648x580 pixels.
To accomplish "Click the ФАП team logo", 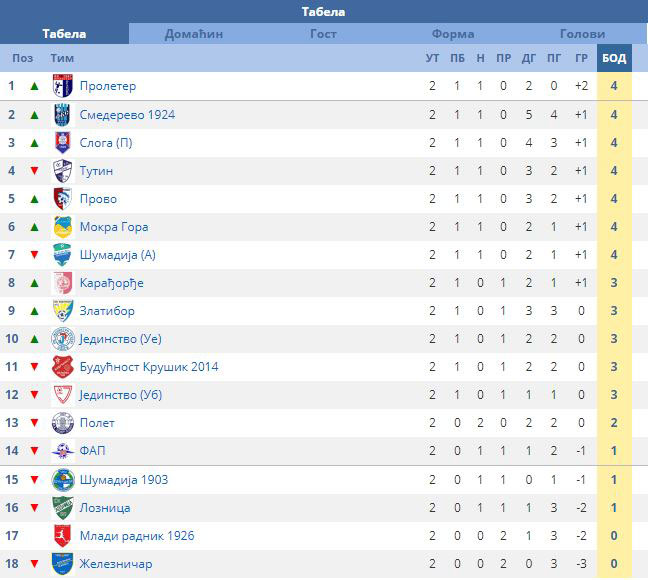I will [x=63, y=451].
